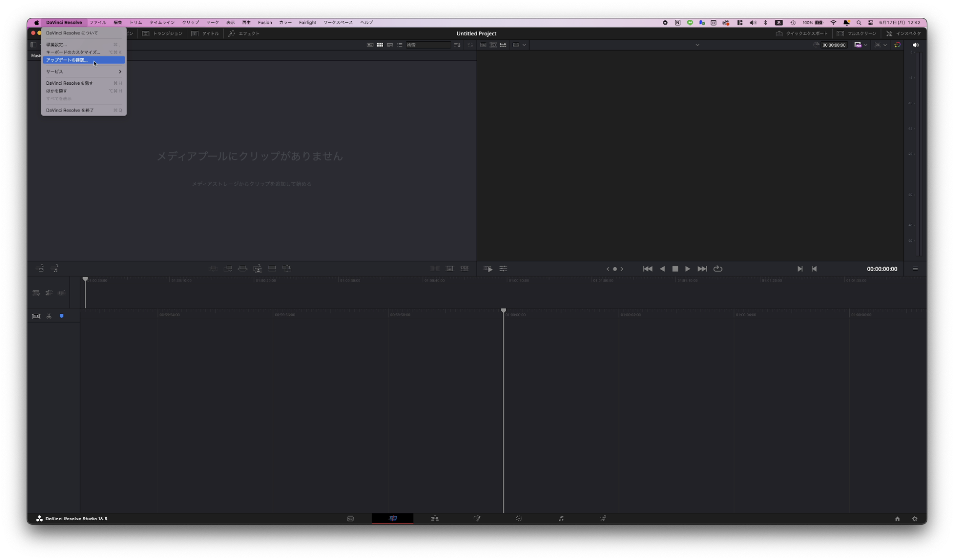
Task: Open the タイムライン menu
Action: click(x=161, y=22)
